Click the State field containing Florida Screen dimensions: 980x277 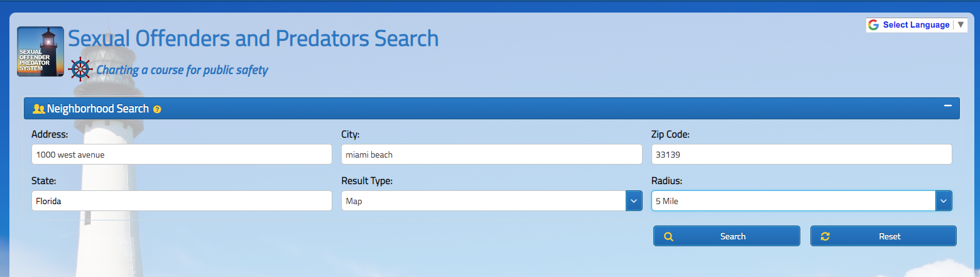181,201
